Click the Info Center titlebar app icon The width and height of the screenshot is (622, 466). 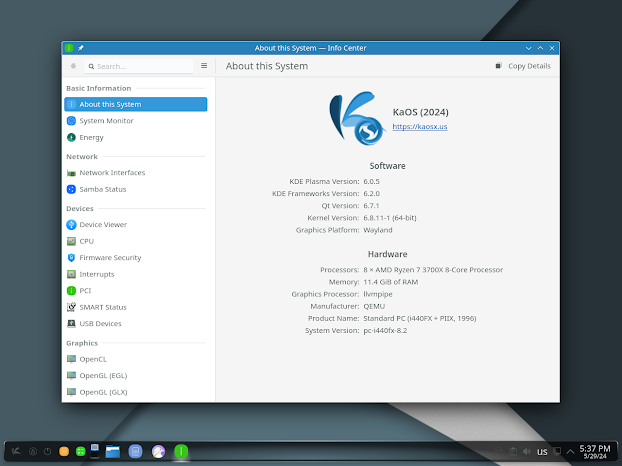point(69,48)
